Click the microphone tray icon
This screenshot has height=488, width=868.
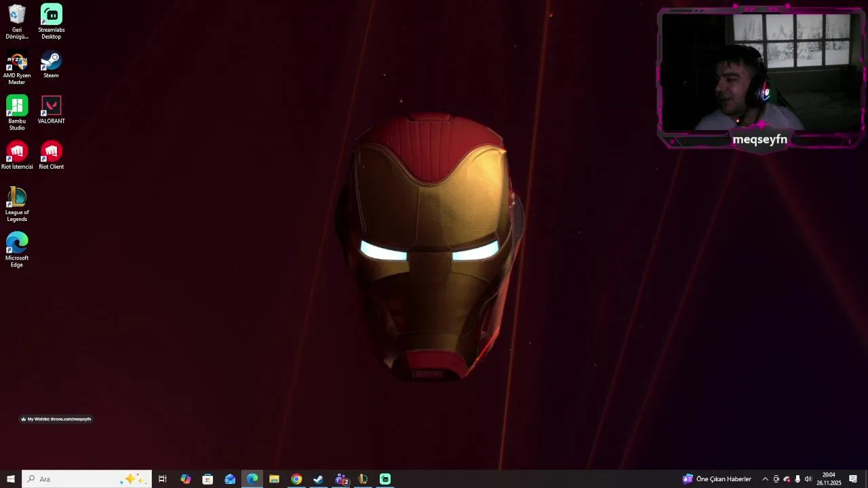tap(797, 479)
